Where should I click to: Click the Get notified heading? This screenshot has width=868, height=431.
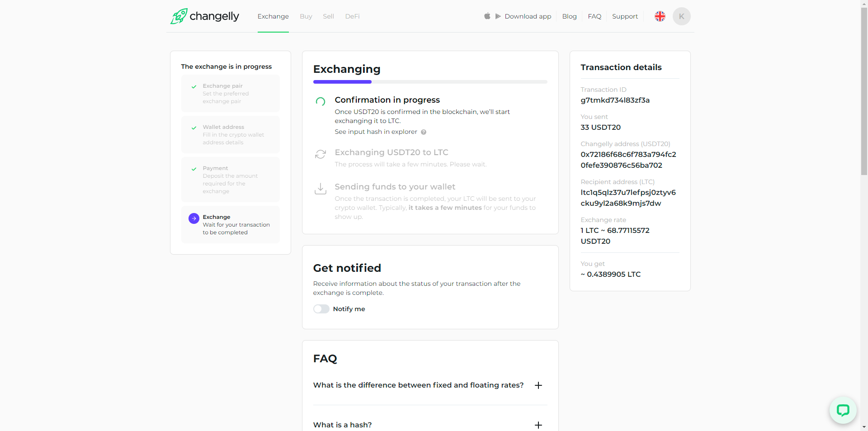pos(347,268)
